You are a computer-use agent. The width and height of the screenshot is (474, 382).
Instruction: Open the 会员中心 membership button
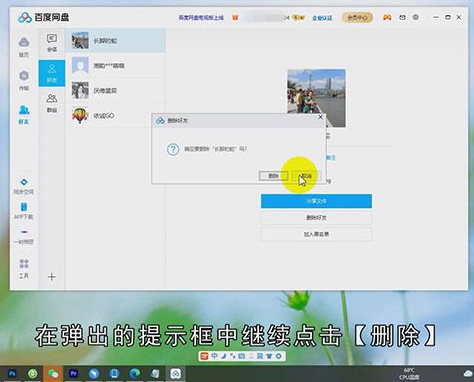coord(357,17)
